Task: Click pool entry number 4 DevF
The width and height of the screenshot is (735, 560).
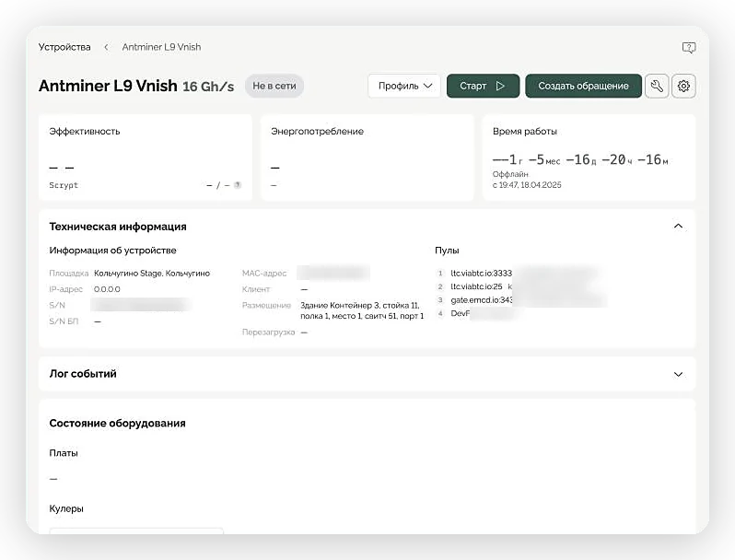Action: 460,313
